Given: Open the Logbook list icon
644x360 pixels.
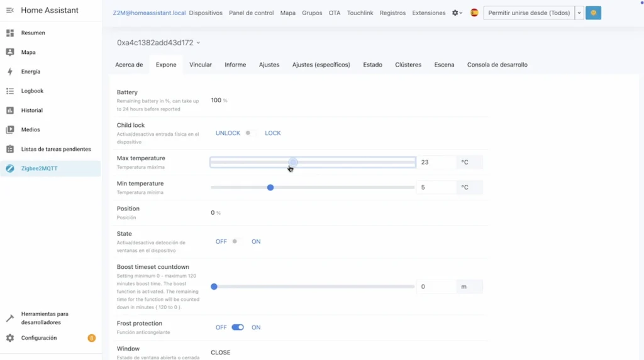Looking at the screenshot, I should 10,91.
